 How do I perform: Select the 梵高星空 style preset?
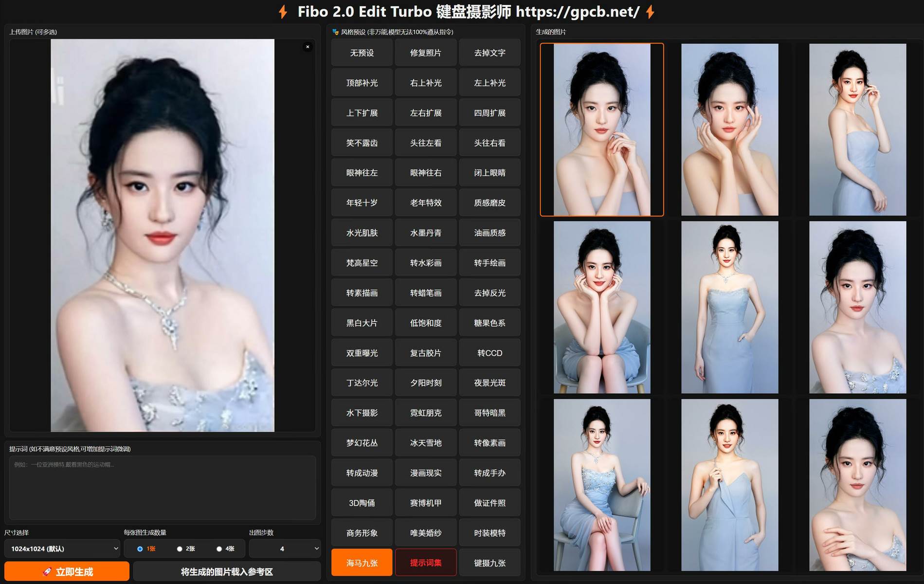(362, 263)
